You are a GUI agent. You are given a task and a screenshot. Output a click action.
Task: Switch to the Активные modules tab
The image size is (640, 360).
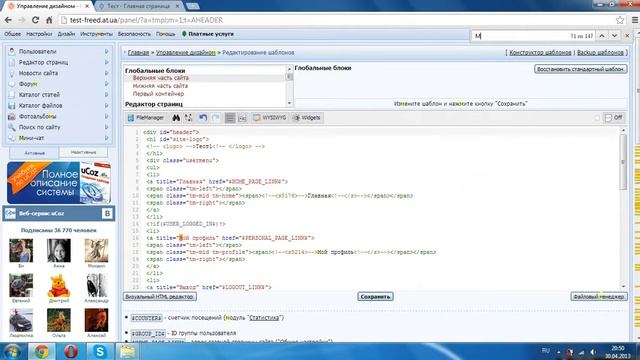point(34,153)
